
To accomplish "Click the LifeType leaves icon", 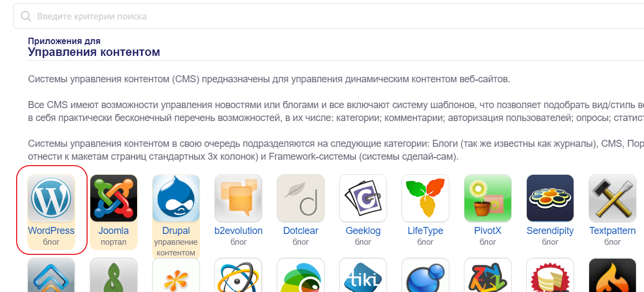I will (425, 198).
